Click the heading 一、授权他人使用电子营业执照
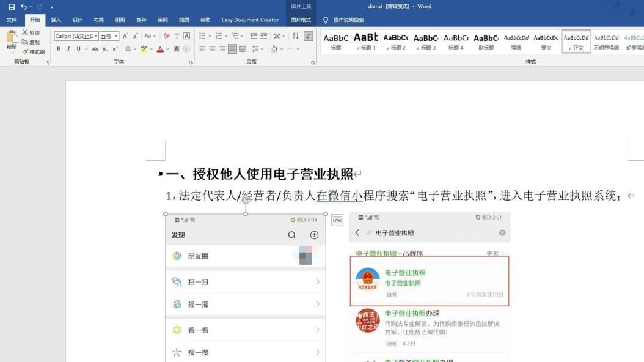 tap(259, 174)
